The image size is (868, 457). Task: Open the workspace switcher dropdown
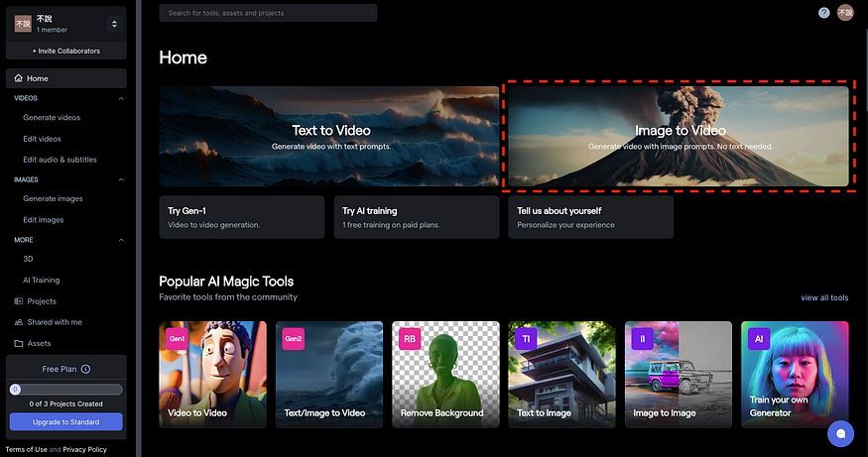click(114, 24)
